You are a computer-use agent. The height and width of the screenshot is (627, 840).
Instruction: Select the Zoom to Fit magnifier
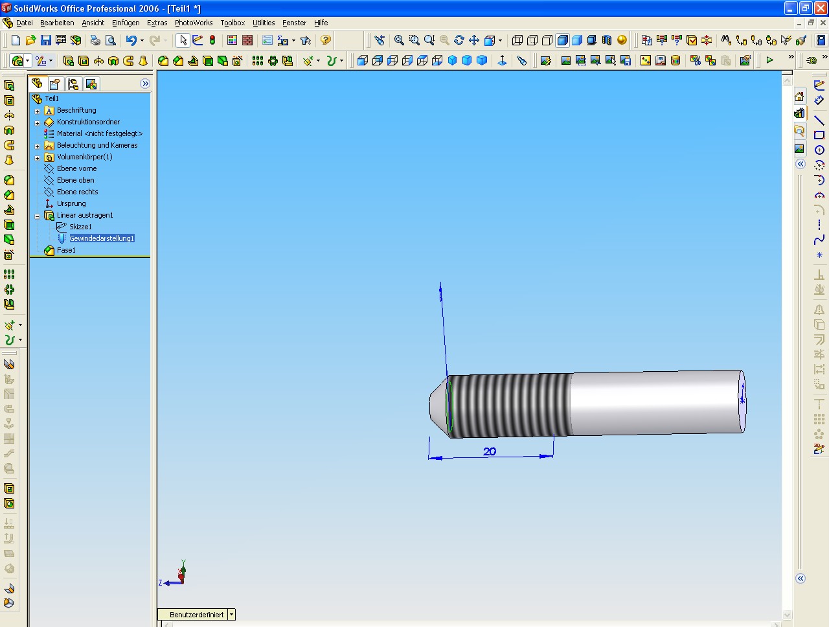coord(399,40)
